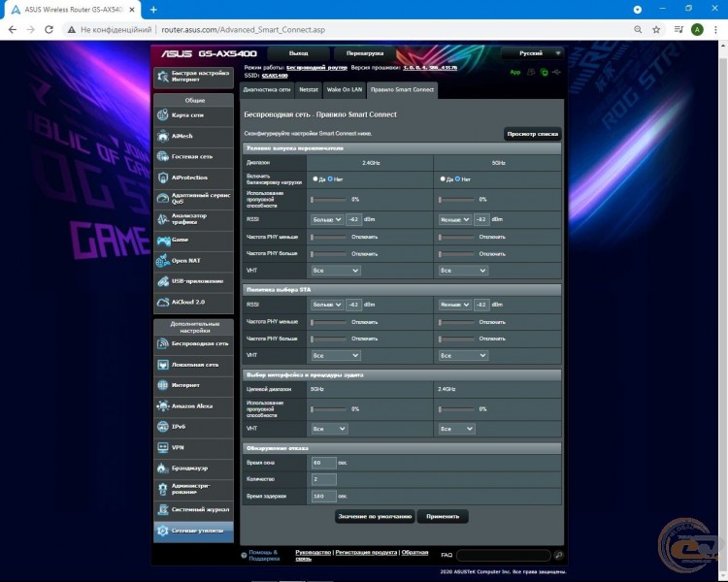The image size is (728, 582).
Task: Open the Русский language dropdown
Action: point(532,53)
